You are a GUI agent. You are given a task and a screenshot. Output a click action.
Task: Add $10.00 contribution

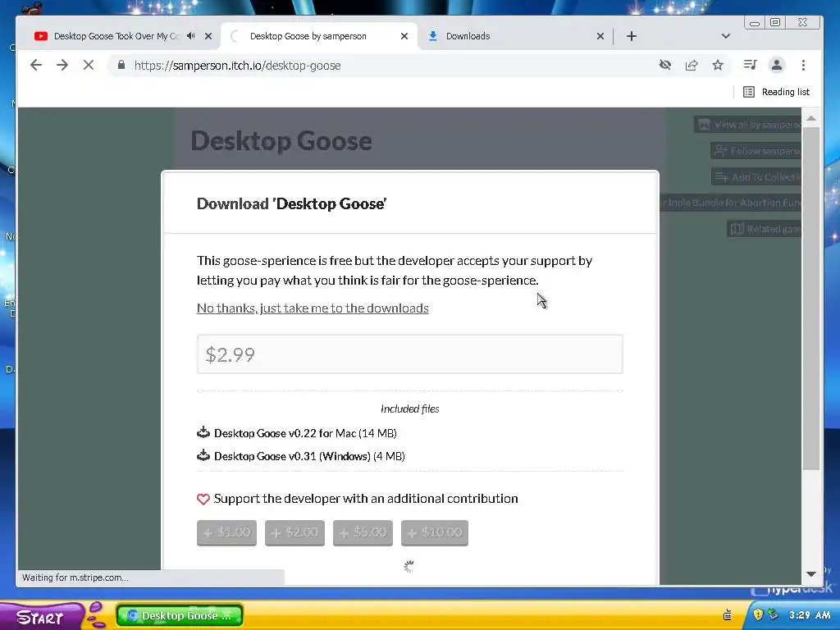tap(435, 532)
